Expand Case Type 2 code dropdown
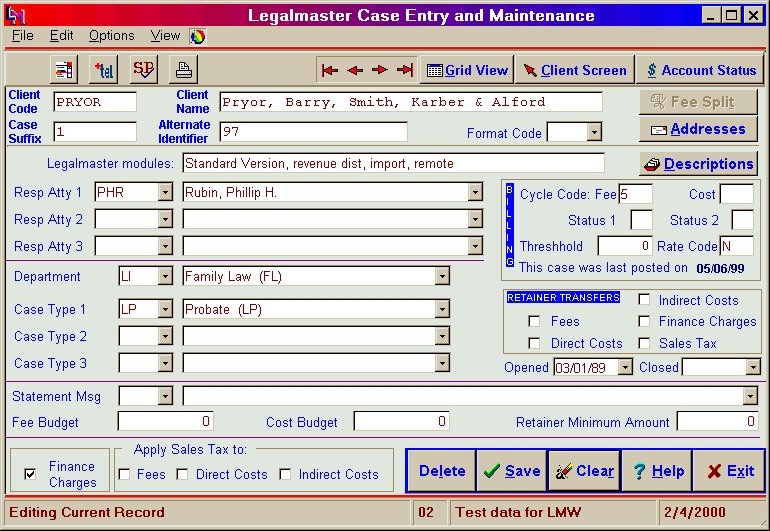 coord(165,336)
